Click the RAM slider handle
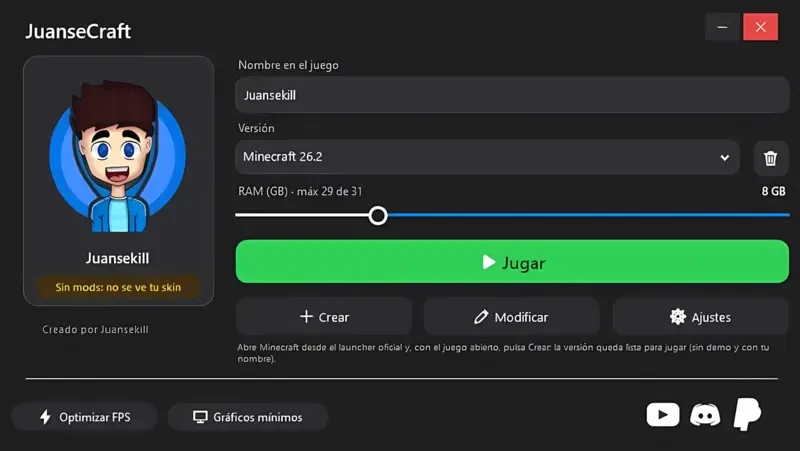 (378, 215)
